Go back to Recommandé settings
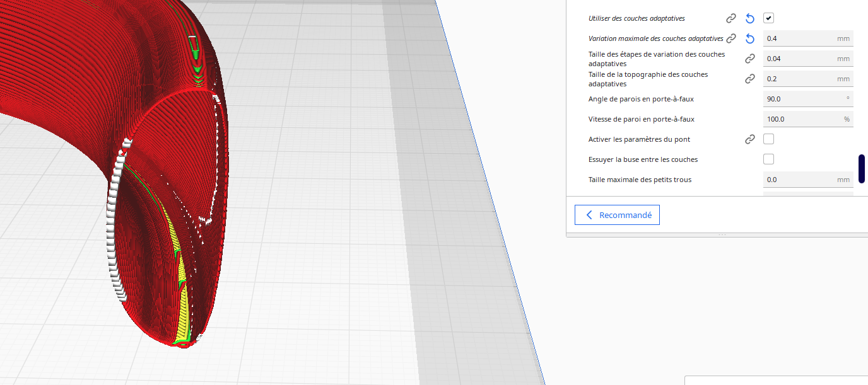The image size is (868, 385). pos(617,215)
